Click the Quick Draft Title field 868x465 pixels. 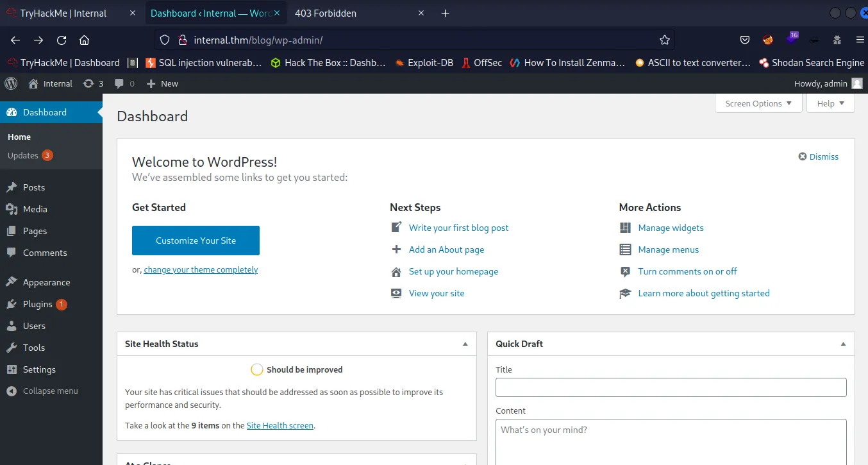click(x=671, y=387)
